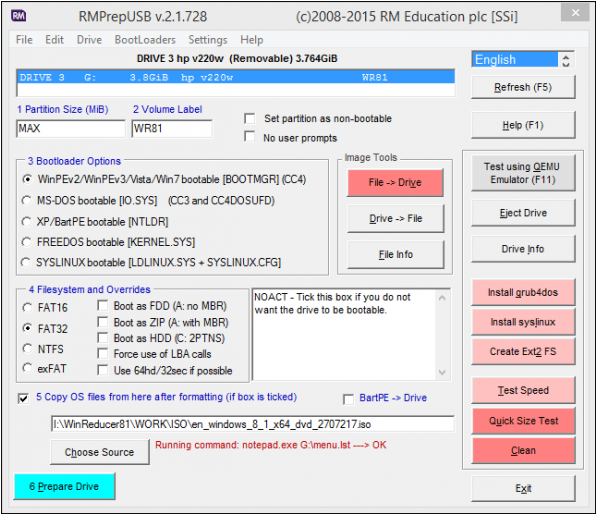This screenshot has width=597, height=515.
Task: Select FAT16 filesystem
Action: [x=27, y=307]
